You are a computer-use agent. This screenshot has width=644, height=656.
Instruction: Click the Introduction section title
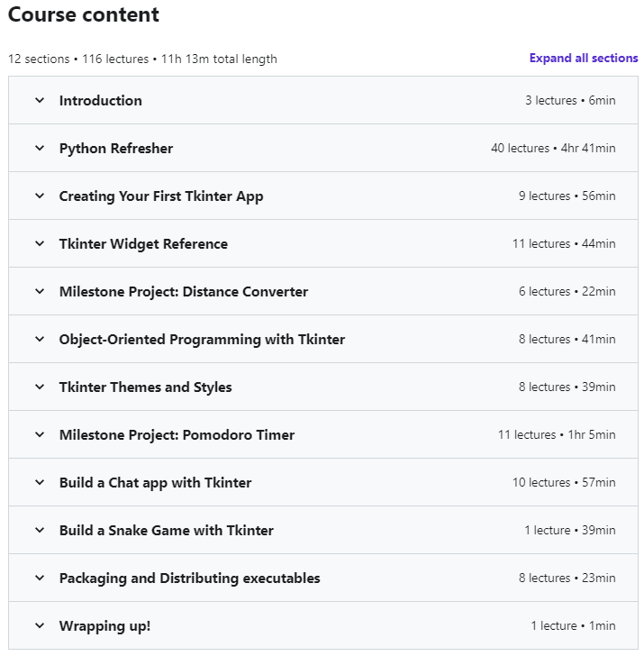100,101
